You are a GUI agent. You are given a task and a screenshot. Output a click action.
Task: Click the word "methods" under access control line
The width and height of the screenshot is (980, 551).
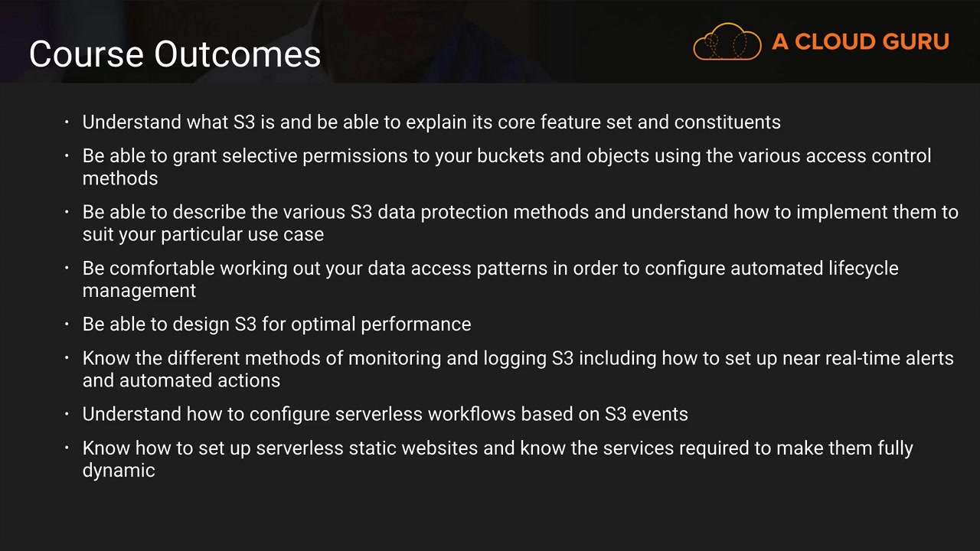(120, 178)
